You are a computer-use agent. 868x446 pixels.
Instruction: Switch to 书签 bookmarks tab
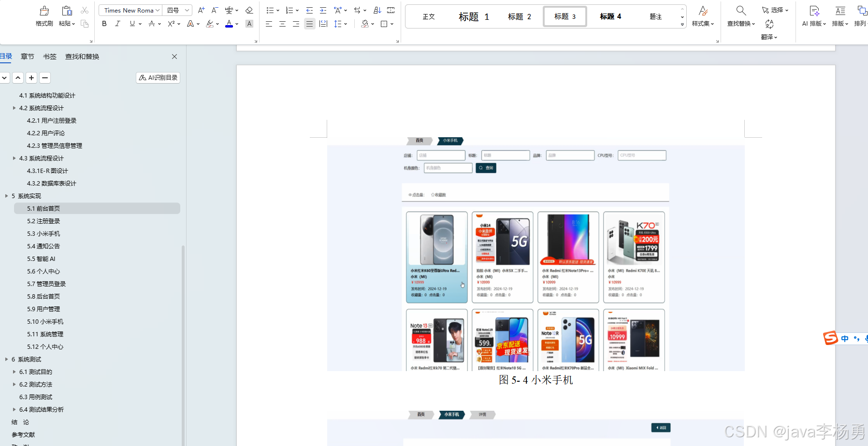(x=50, y=57)
